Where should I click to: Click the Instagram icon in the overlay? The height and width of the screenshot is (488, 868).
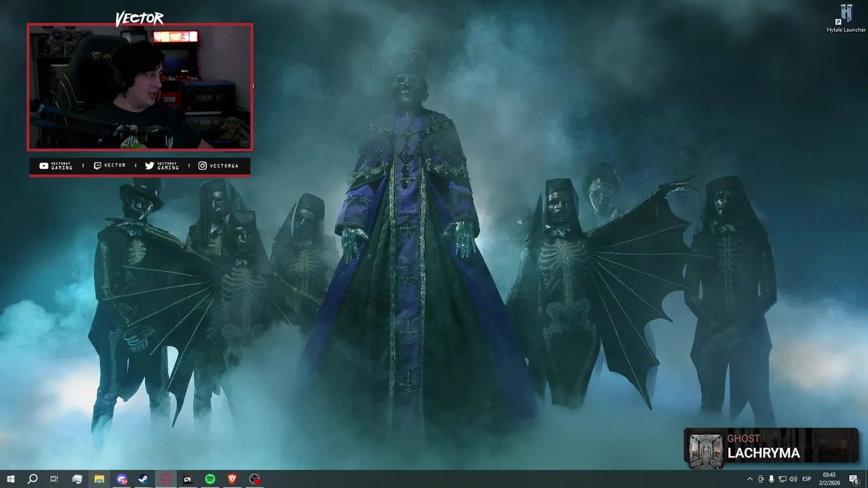point(202,165)
